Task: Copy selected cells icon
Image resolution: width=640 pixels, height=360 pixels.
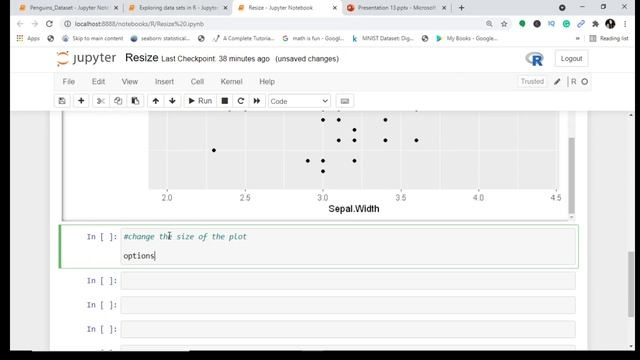Action: click(118, 101)
